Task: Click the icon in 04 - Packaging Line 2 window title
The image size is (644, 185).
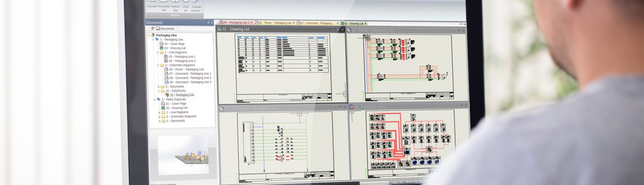Action: (351, 106)
